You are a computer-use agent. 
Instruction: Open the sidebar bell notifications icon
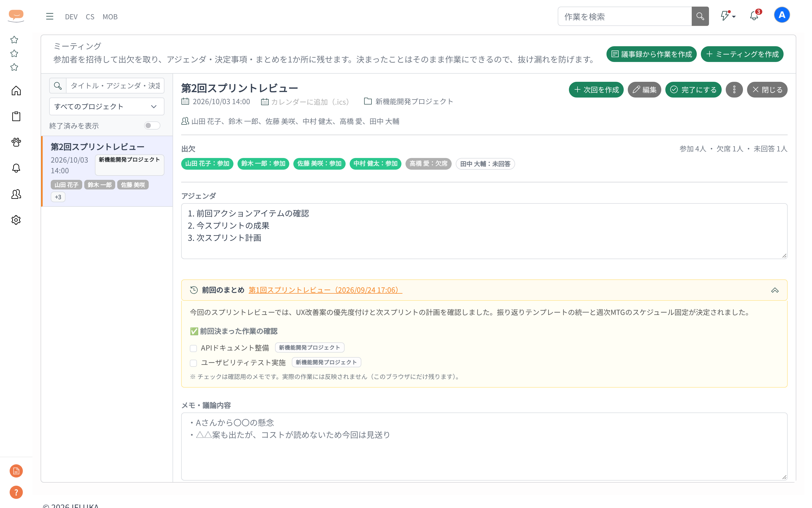tap(16, 168)
